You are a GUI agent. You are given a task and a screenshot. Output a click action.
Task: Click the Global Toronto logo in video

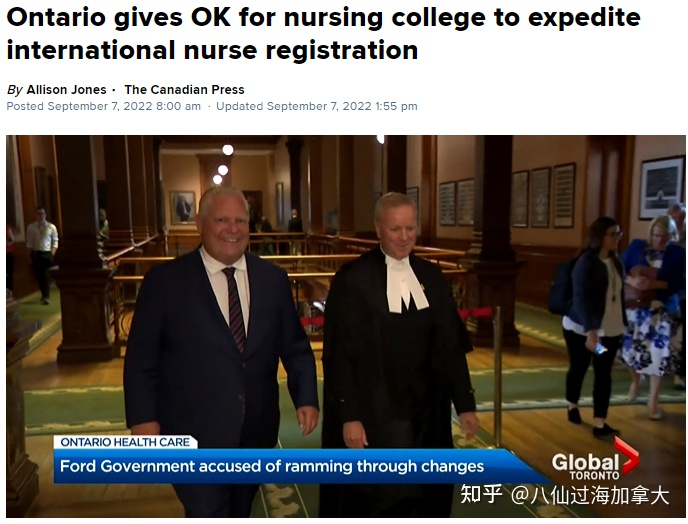pyautogui.click(x=595, y=460)
